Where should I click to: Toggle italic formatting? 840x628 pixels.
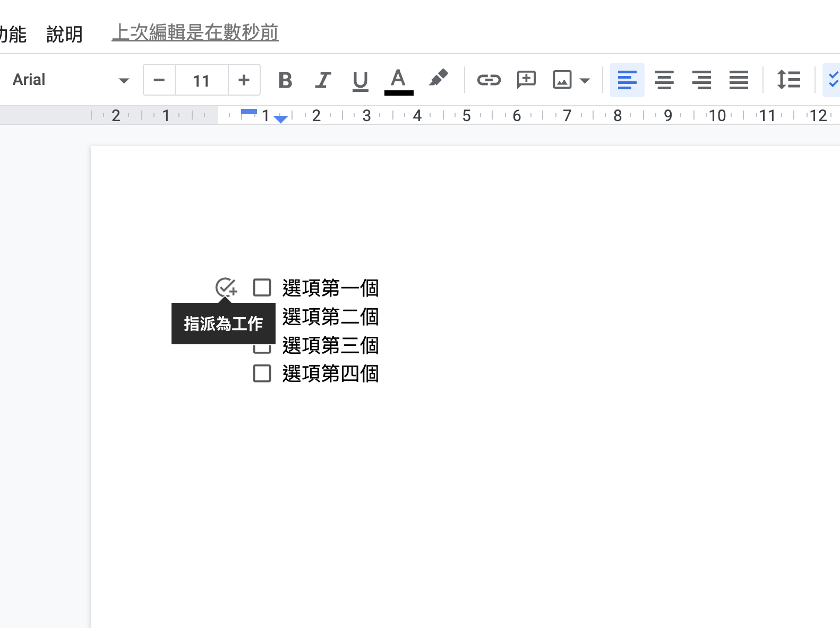click(x=323, y=80)
